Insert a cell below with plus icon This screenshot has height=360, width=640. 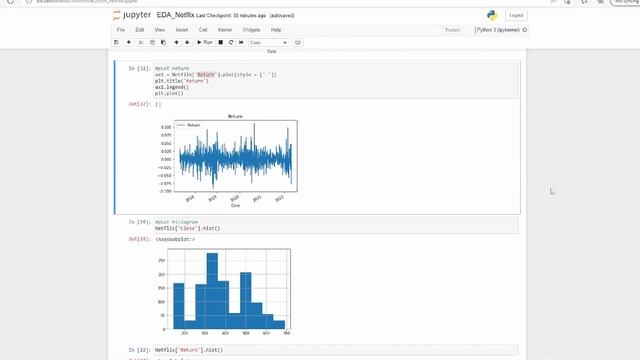(129, 42)
